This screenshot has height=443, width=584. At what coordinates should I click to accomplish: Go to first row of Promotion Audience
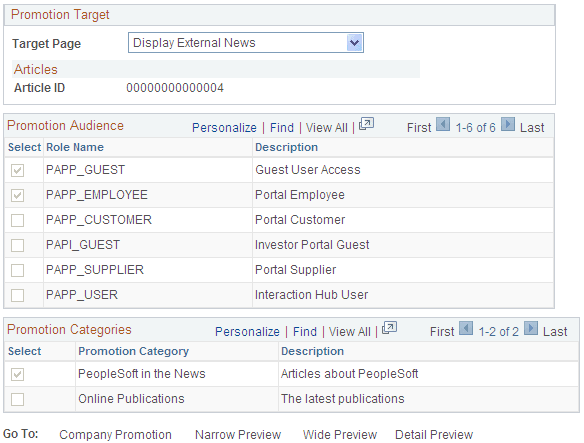pos(419,128)
